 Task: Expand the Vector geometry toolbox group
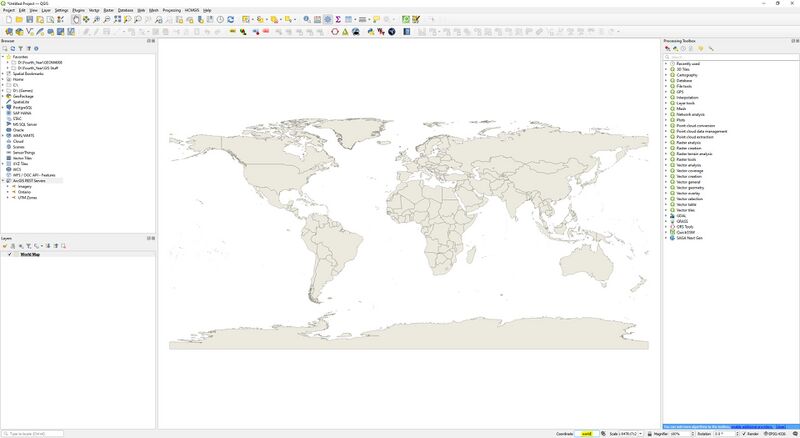click(x=666, y=187)
